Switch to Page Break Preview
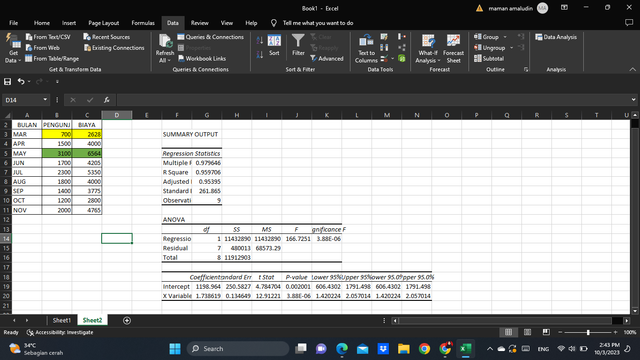 [546, 332]
